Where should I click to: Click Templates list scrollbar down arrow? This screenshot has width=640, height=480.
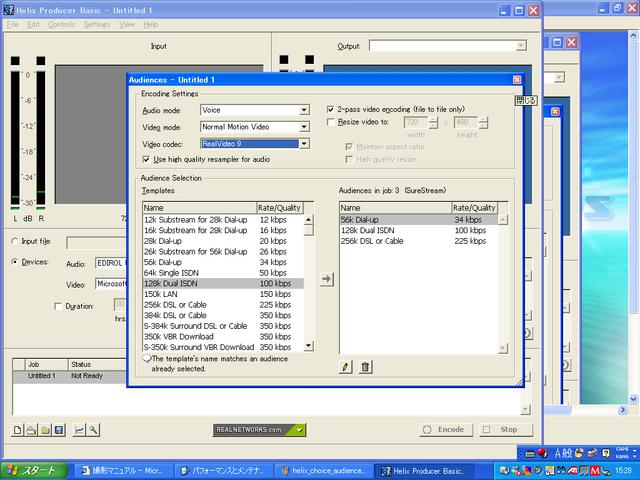(x=309, y=346)
